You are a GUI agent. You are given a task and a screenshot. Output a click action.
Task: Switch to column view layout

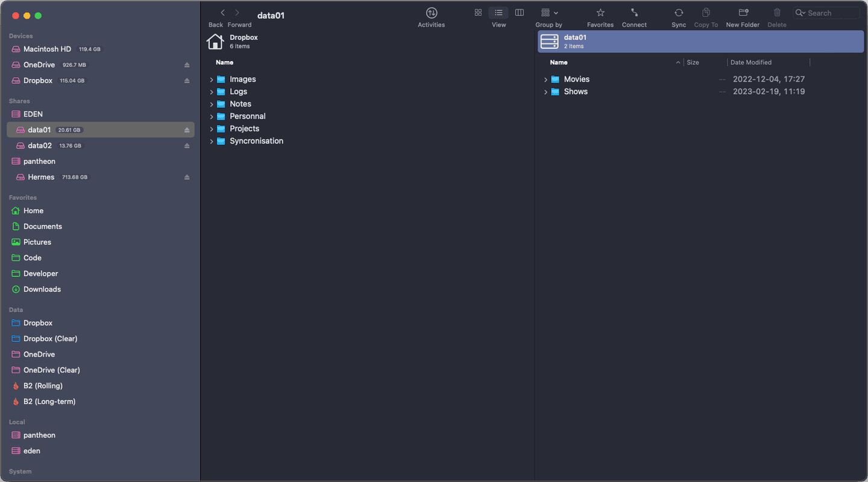coord(519,13)
